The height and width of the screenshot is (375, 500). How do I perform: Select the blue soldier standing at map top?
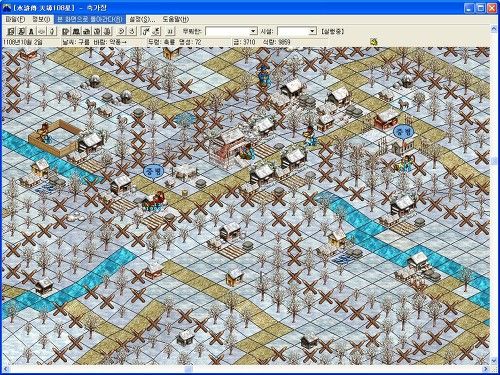pyautogui.click(x=264, y=76)
